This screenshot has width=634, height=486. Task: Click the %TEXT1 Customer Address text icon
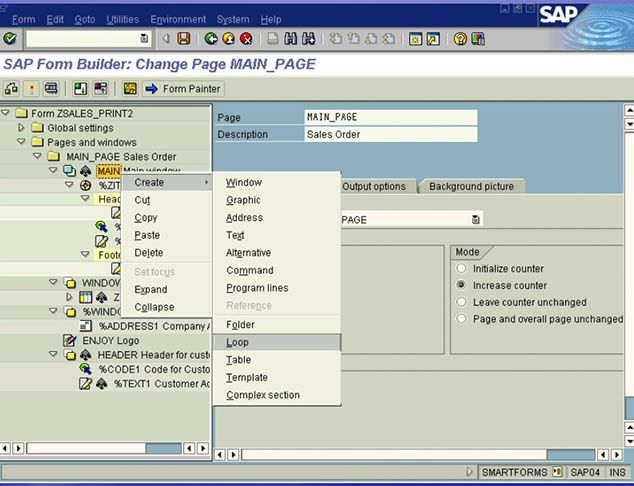pos(85,383)
